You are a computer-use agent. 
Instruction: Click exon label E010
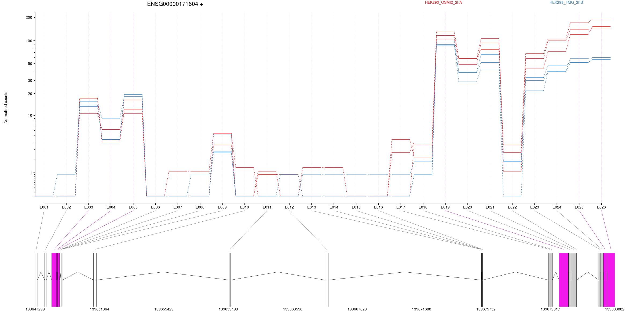(x=244, y=207)
